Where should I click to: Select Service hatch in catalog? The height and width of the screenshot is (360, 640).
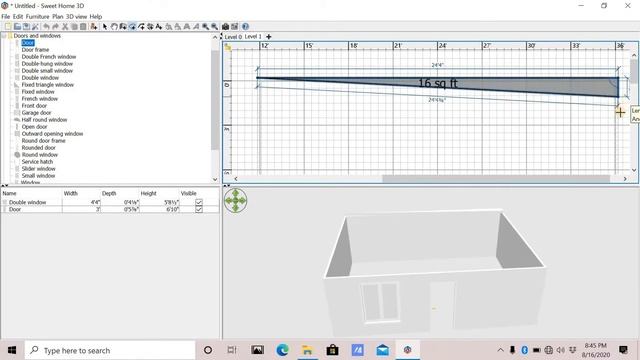(x=37, y=162)
